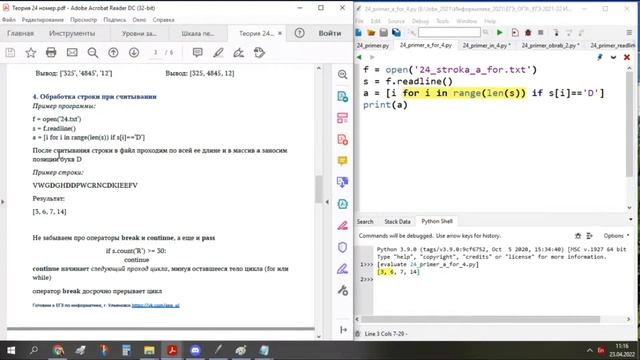
Task: Click the PDF page number field
Action: (x=155, y=52)
